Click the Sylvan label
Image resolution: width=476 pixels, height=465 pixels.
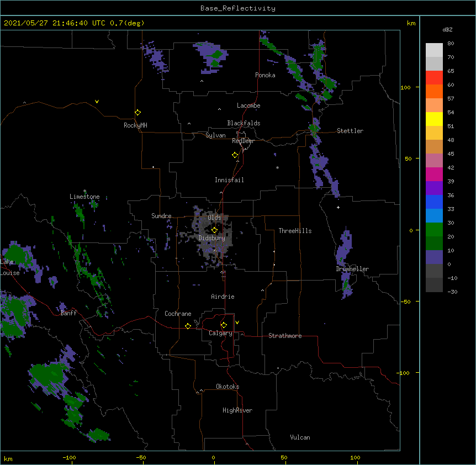(x=215, y=135)
